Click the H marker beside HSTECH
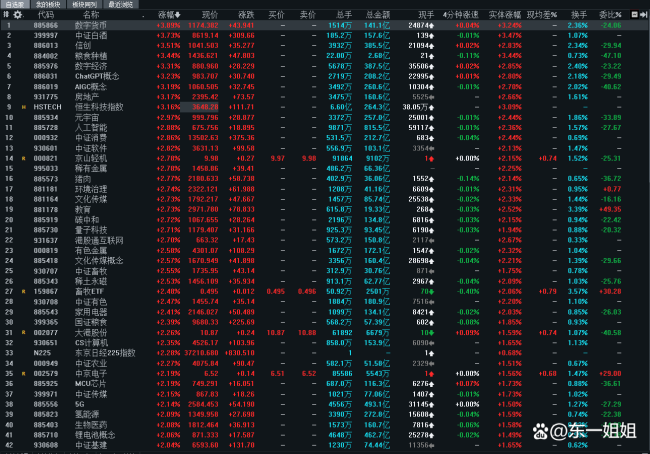 24,107
